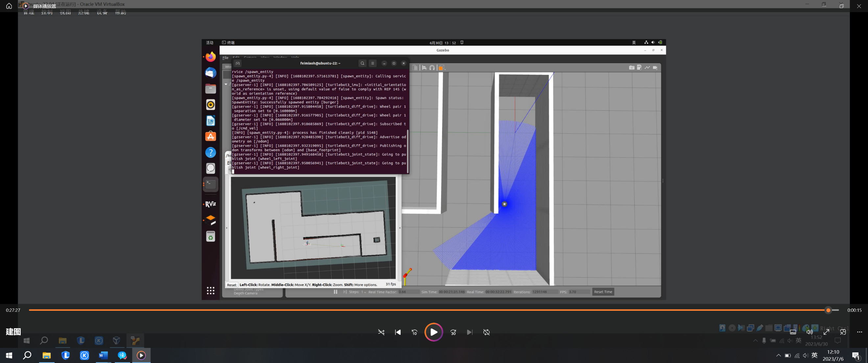Jump to previous track
The width and height of the screenshot is (868, 363).
[x=398, y=332]
